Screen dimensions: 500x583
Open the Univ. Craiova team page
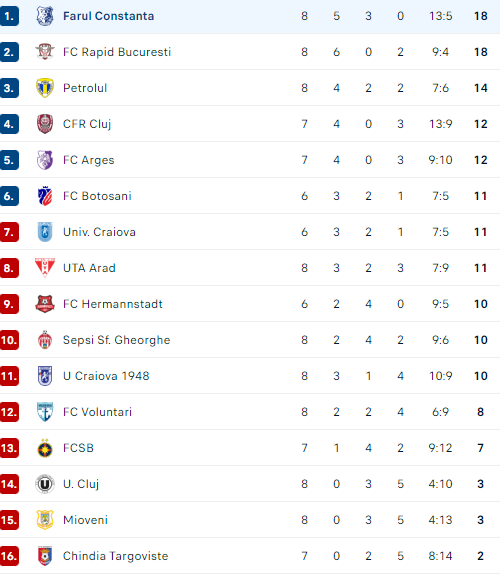click(x=99, y=232)
